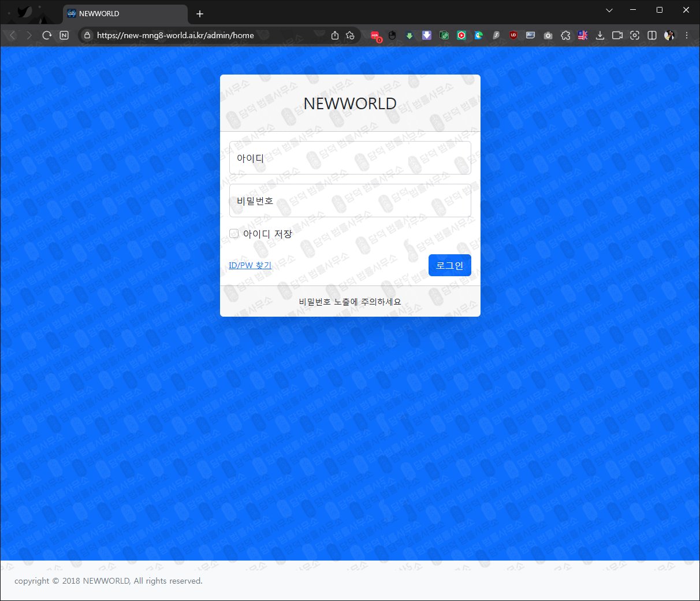Click the site info padlock icon
This screenshot has height=601, width=700.
coord(87,35)
